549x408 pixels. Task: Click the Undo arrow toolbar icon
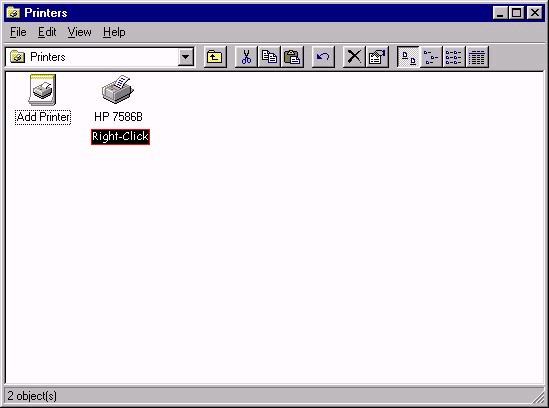point(323,57)
